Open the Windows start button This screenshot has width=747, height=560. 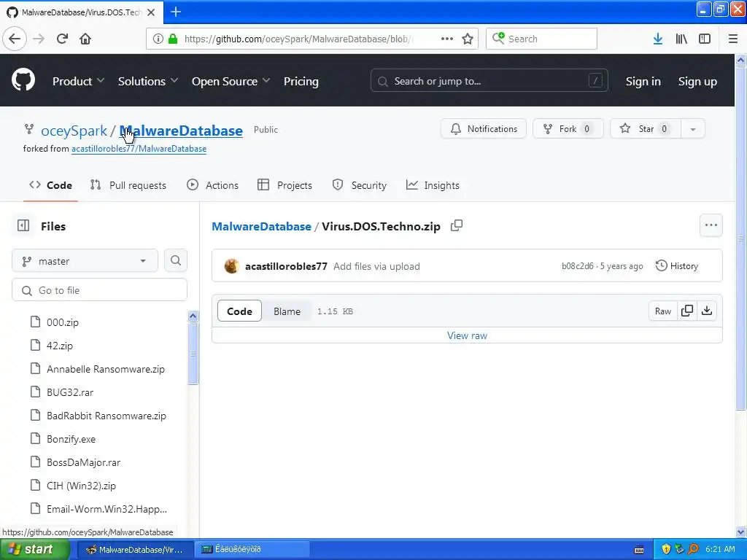(35, 549)
